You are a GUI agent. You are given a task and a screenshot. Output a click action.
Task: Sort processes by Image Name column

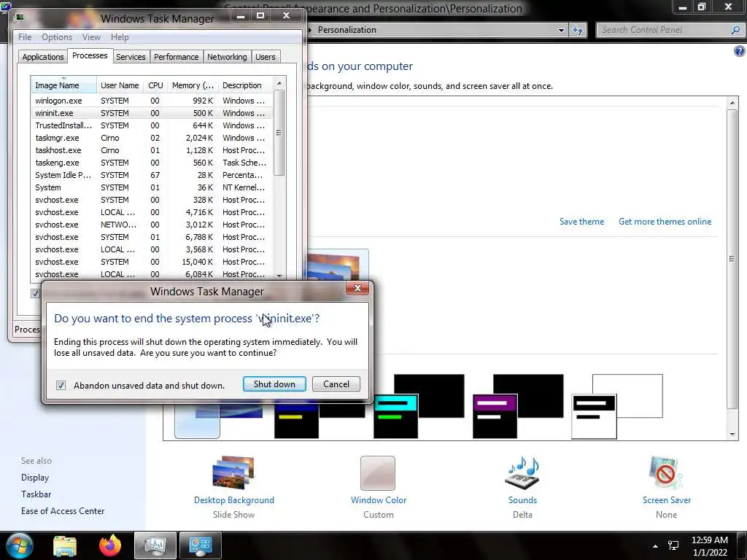pyautogui.click(x=64, y=85)
